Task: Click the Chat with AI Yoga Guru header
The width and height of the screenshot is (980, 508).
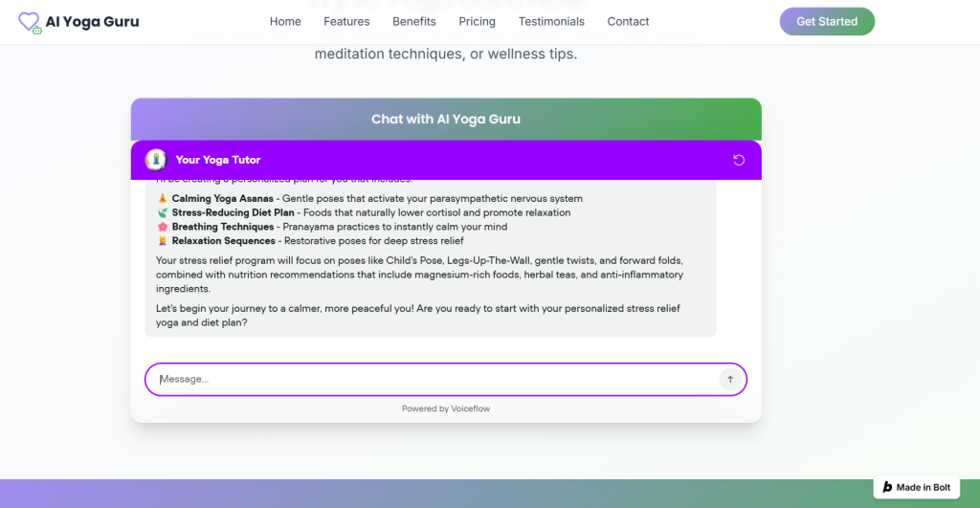Action: [x=446, y=120]
